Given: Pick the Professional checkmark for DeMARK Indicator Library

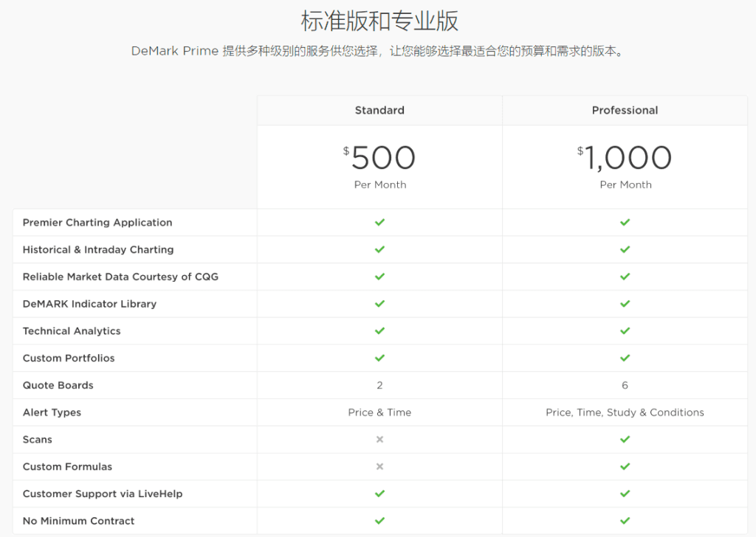Looking at the screenshot, I should point(625,303).
